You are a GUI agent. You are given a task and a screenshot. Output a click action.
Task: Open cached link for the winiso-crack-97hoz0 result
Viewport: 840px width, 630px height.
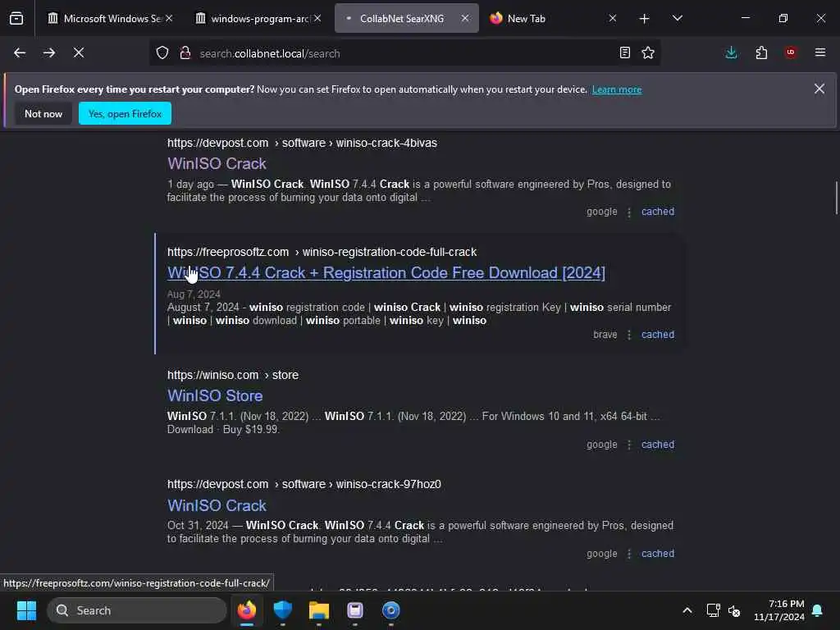[658, 554]
